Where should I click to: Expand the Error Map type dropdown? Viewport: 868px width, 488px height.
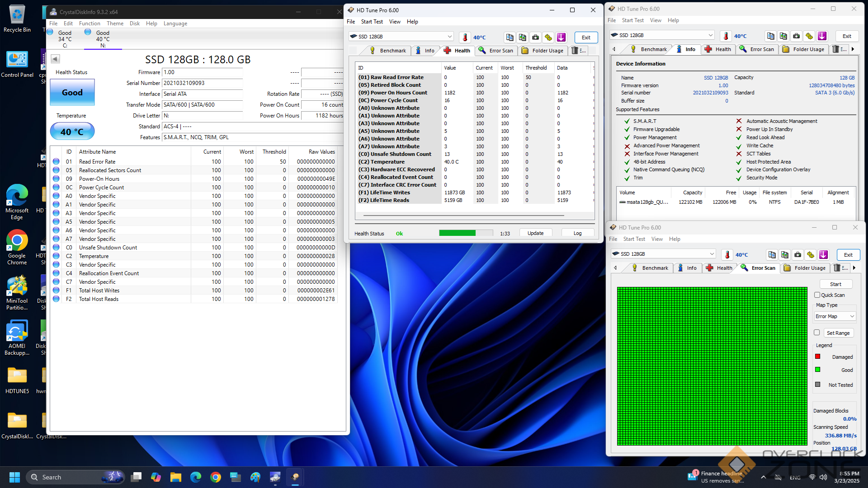click(835, 316)
